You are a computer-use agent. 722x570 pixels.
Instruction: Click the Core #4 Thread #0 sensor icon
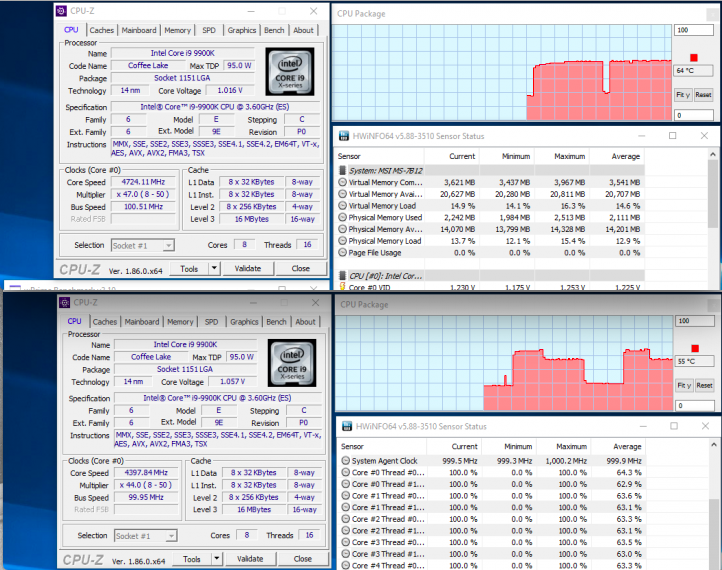pyautogui.click(x=345, y=565)
